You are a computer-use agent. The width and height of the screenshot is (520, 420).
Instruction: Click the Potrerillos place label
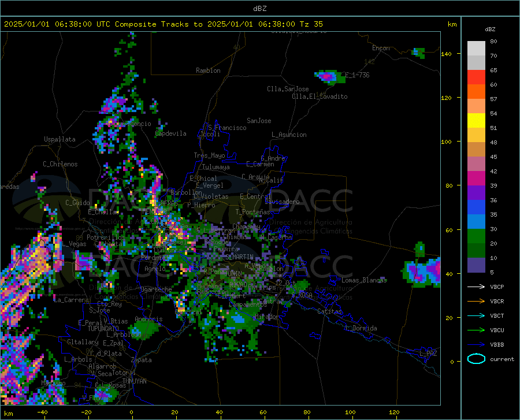click(106, 237)
